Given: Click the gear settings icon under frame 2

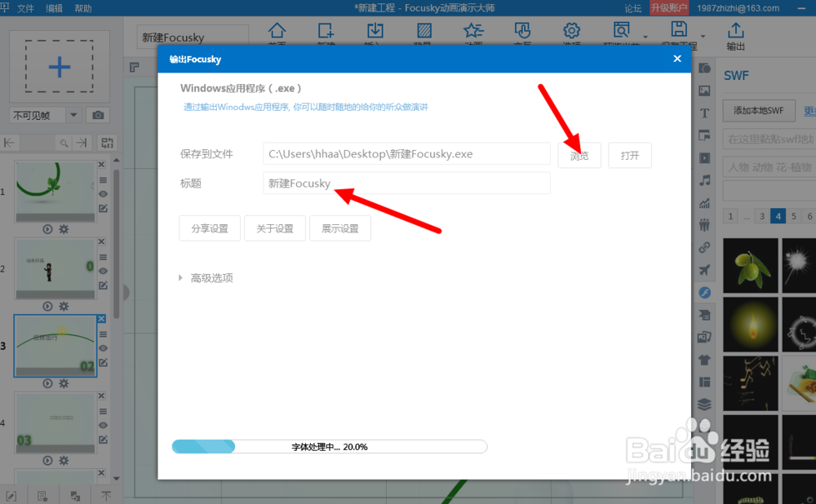Looking at the screenshot, I should pyautogui.click(x=64, y=307).
